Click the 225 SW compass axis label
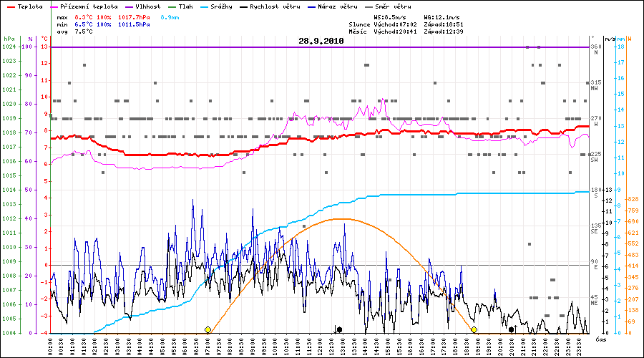The image size is (644, 358). pyautogui.click(x=596, y=157)
